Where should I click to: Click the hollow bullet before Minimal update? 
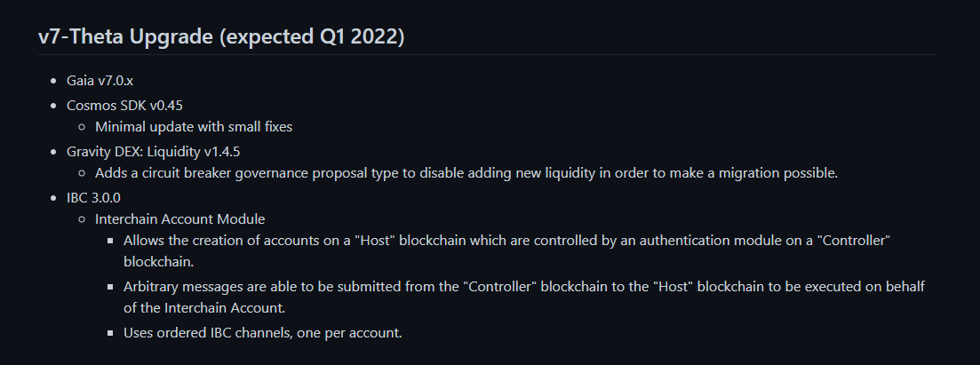[x=82, y=127]
